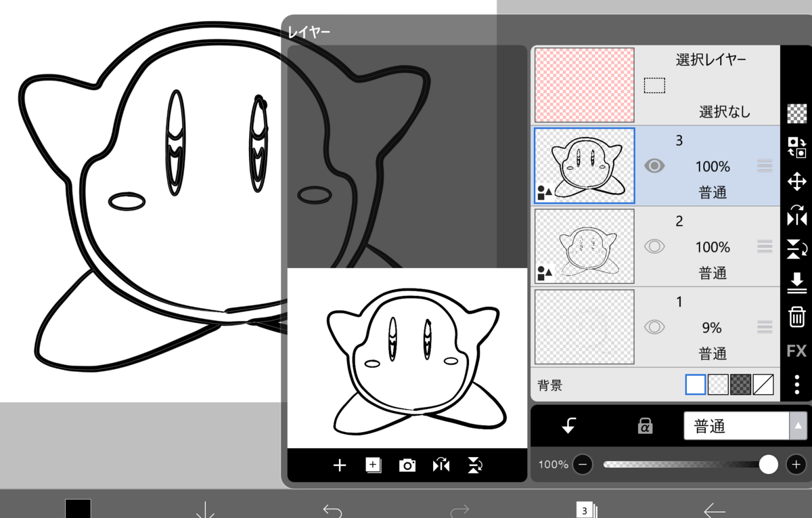Open the FX filter menu
The height and width of the screenshot is (518, 812).
(796, 351)
